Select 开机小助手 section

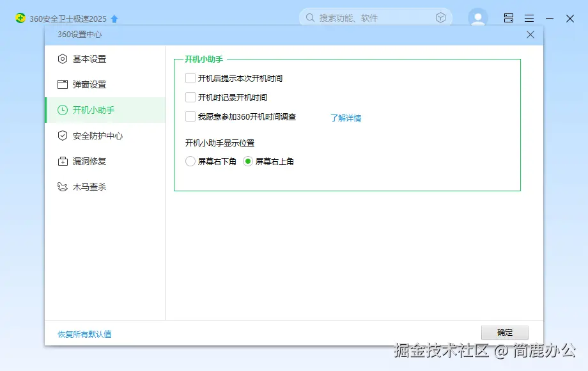[x=105, y=110]
